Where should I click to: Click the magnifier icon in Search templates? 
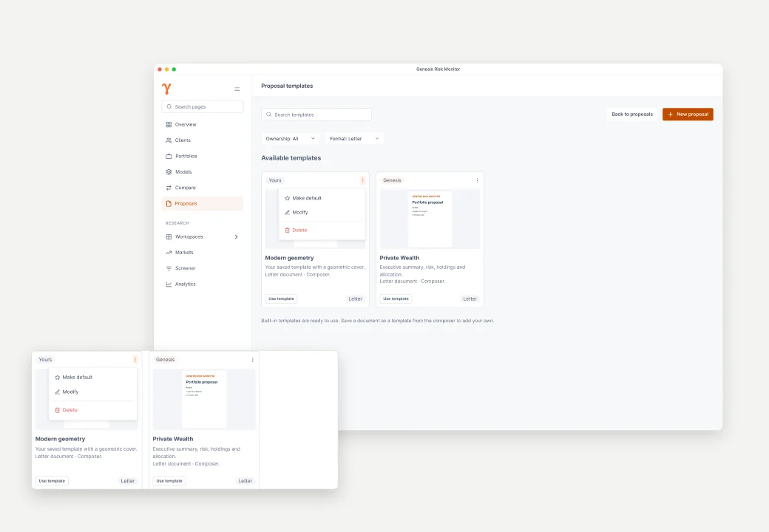(x=268, y=115)
